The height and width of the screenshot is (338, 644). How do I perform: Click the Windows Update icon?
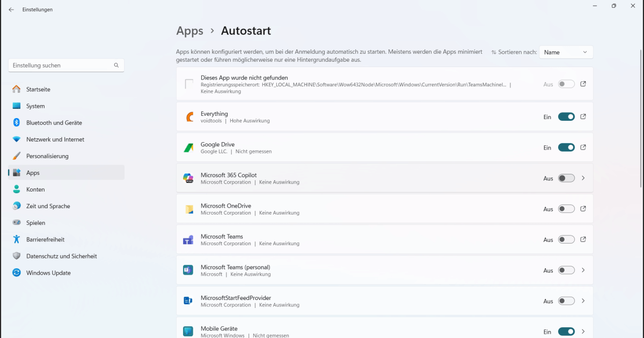(x=17, y=273)
